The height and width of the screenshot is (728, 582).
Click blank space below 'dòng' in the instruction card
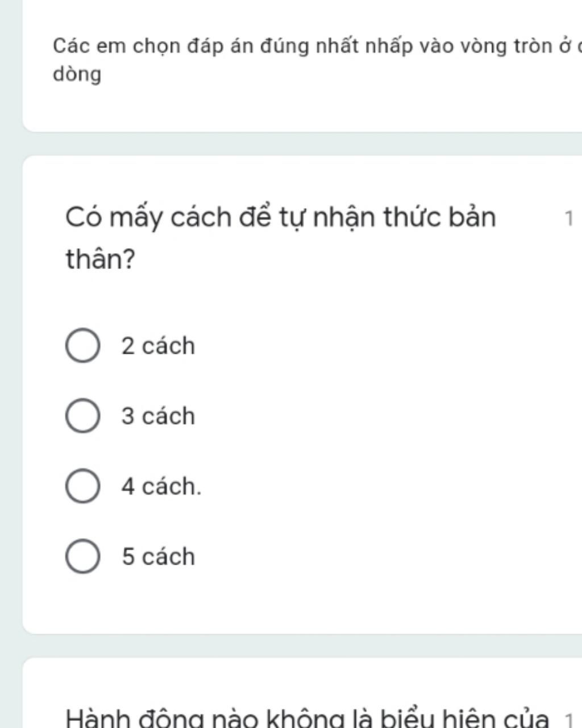[284, 108]
